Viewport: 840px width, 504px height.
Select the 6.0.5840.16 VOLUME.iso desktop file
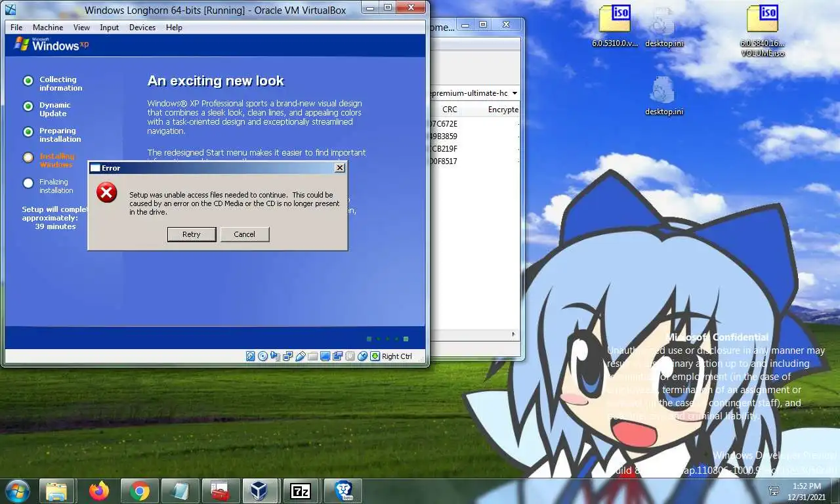(763, 30)
